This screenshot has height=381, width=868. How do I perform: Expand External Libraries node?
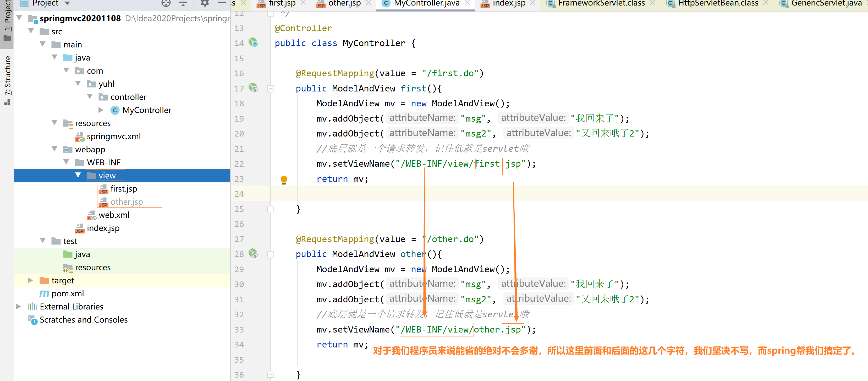tap(19, 306)
